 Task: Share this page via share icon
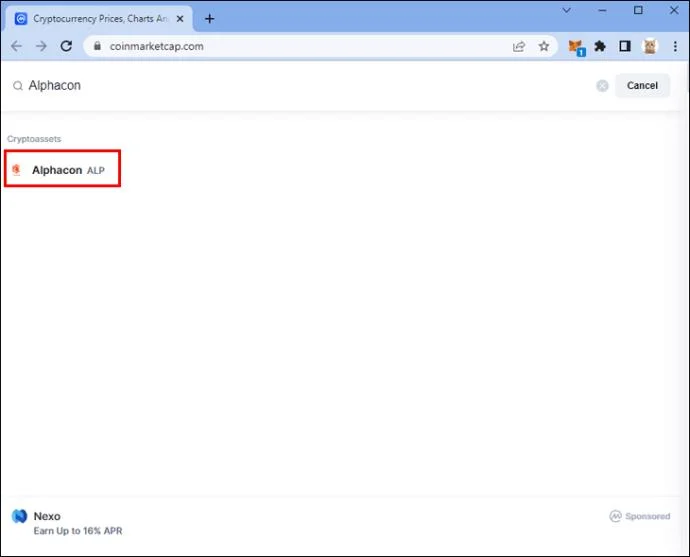pyautogui.click(x=519, y=46)
